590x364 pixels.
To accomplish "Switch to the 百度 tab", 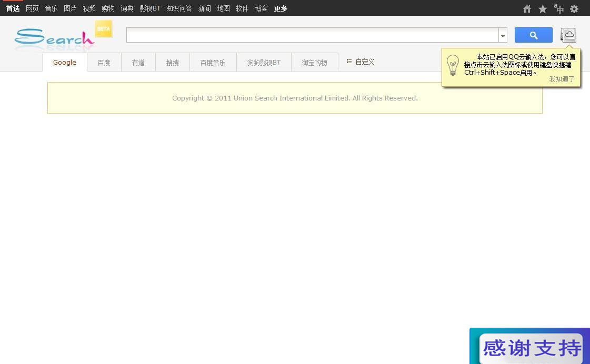I will [104, 63].
